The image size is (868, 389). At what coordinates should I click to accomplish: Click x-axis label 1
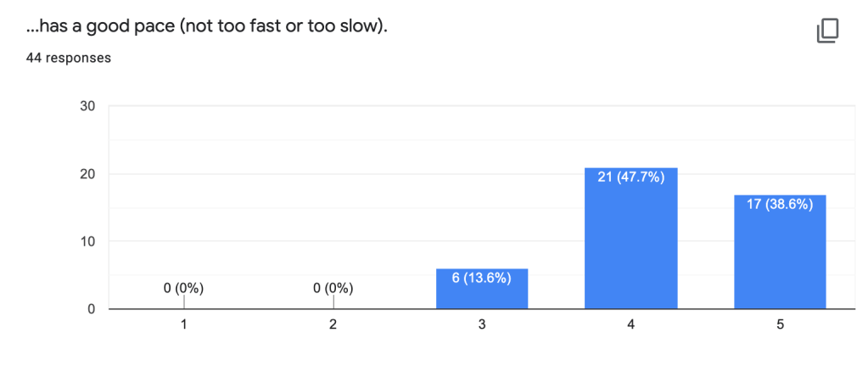point(184,324)
